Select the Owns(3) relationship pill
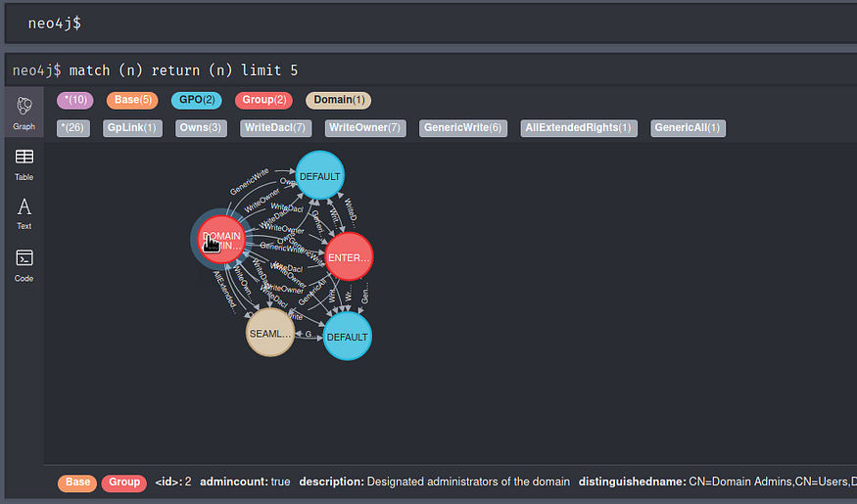 (x=201, y=128)
